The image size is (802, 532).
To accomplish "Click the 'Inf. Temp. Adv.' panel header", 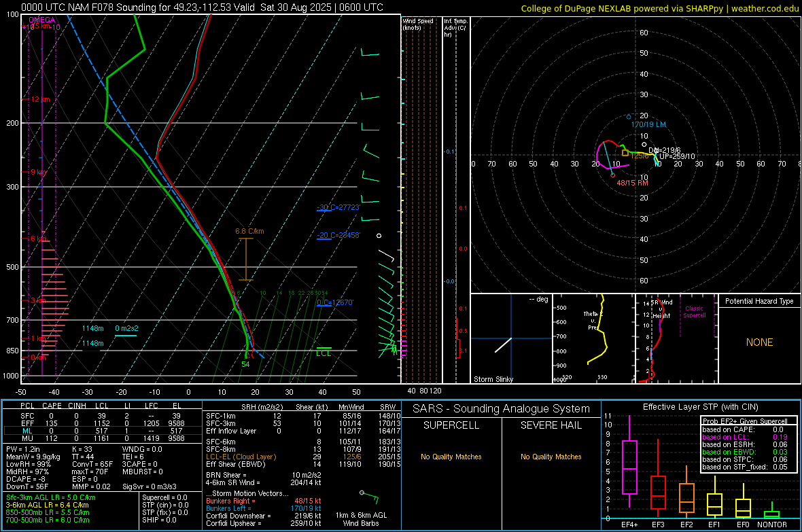I will pyautogui.click(x=455, y=28).
